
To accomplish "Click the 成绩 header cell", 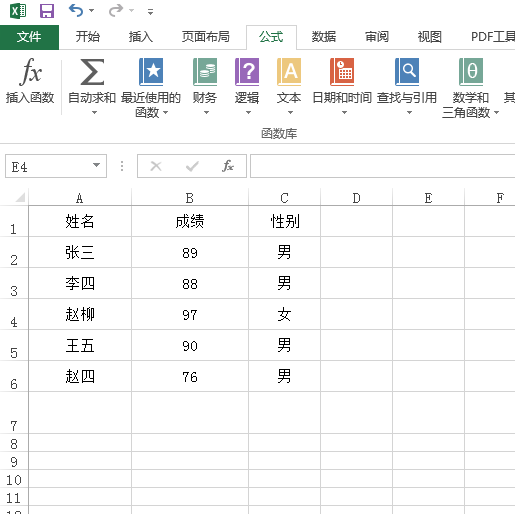I will coord(190,221).
